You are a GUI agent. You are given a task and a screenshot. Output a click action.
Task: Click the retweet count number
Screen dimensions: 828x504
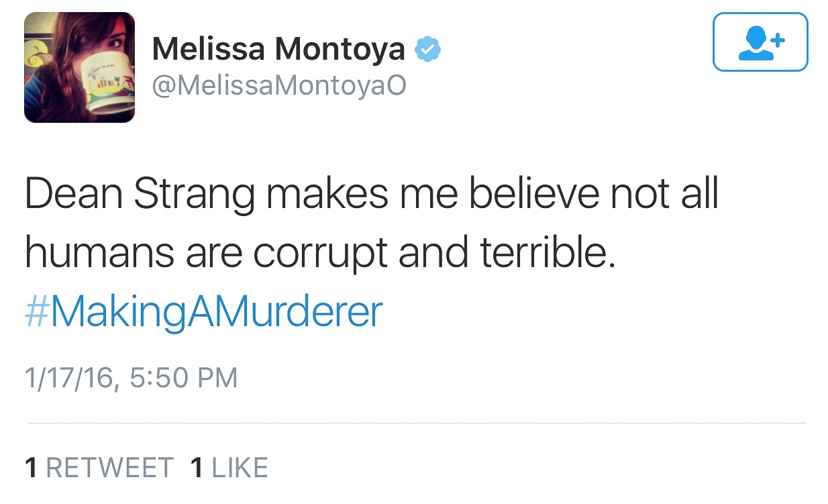click(31, 468)
